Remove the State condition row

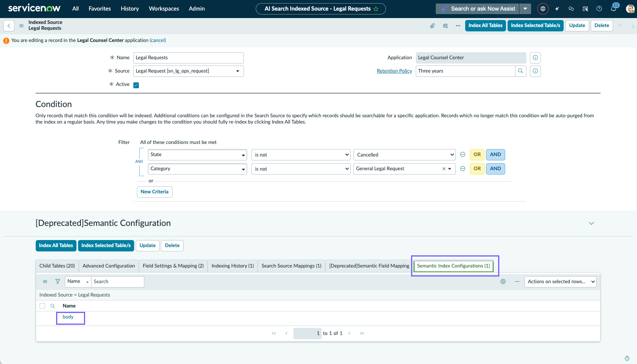click(x=462, y=155)
